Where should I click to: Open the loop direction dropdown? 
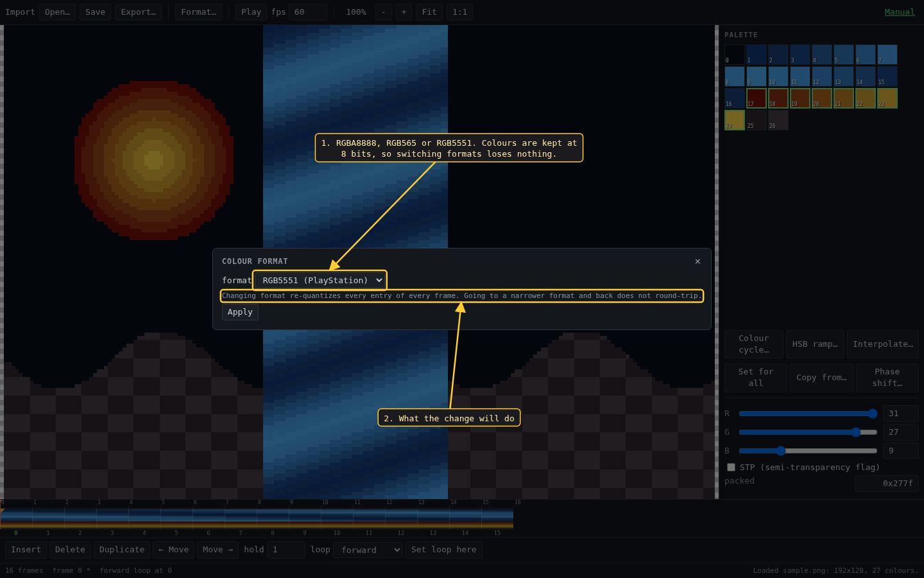[368, 550]
